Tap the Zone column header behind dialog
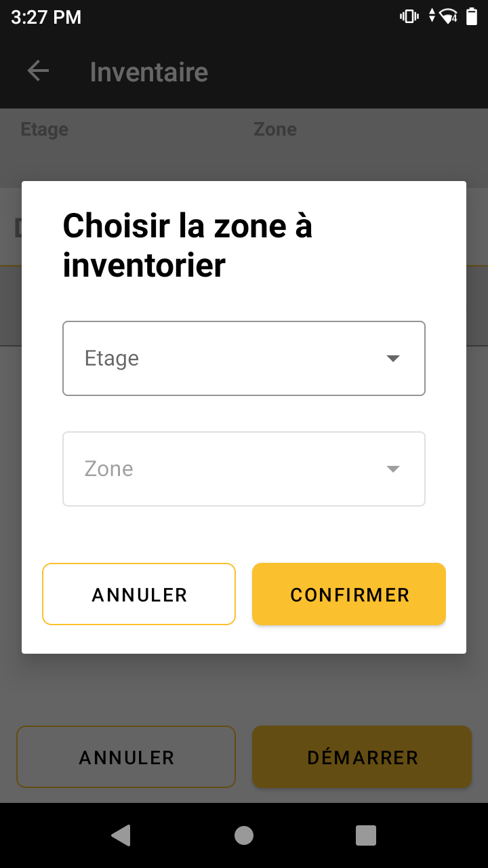Image resolution: width=488 pixels, height=868 pixels. pyautogui.click(x=275, y=129)
